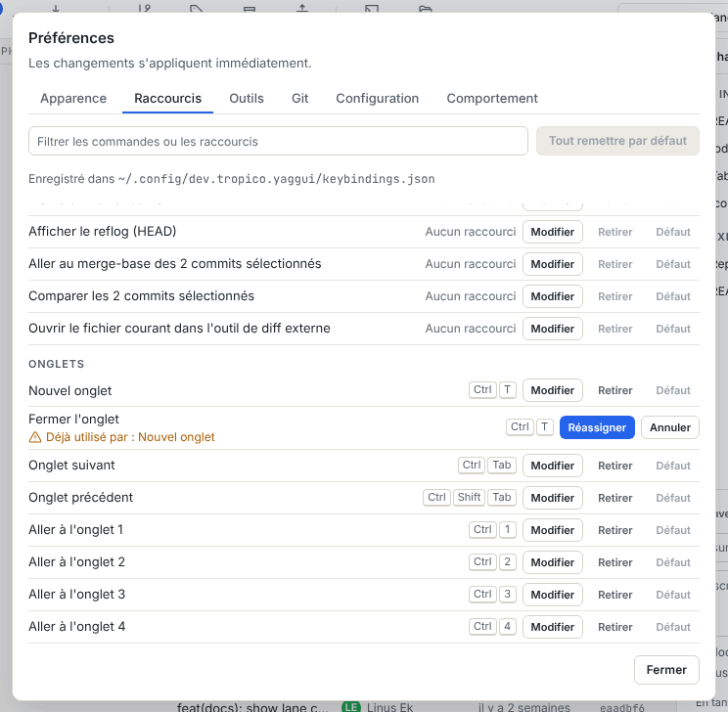Reset Nouvel onglet with Défaut
Screen dimensions: 728x712
673,390
